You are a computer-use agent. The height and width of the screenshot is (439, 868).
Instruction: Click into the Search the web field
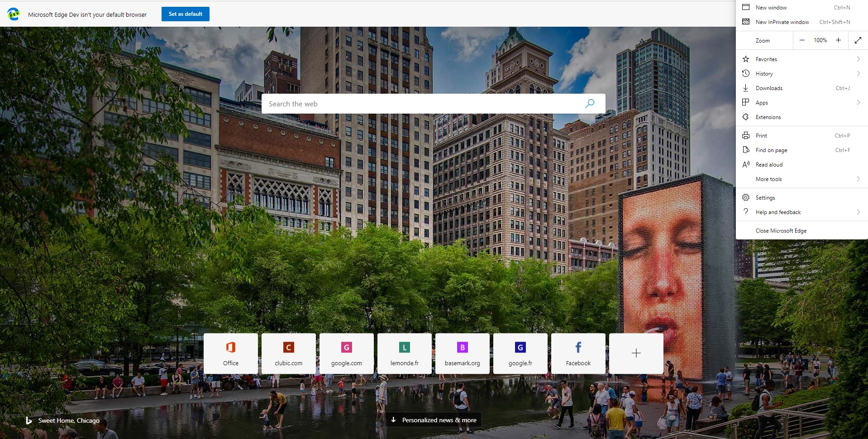tap(421, 104)
